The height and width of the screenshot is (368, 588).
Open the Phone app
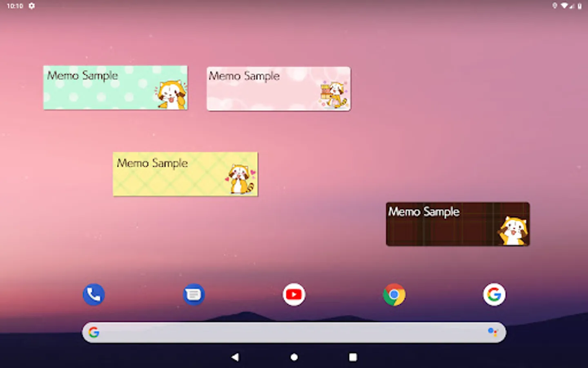(94, 294)
